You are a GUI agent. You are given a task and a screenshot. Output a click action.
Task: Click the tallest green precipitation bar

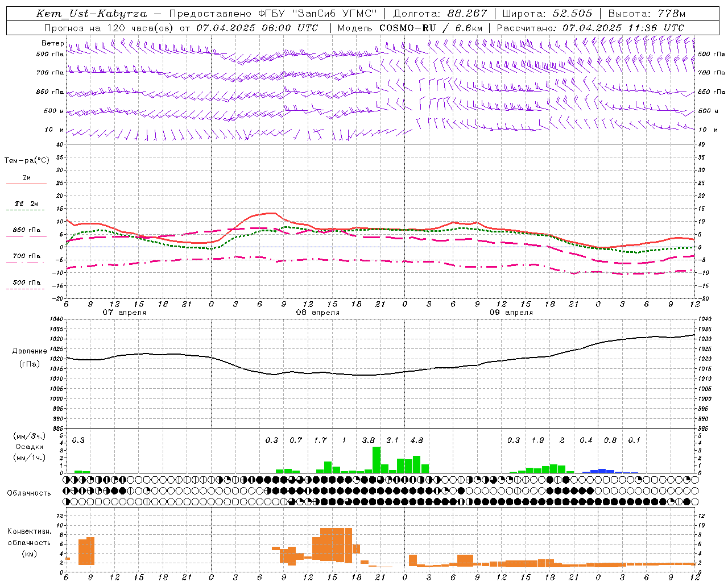tap(377, 460)
